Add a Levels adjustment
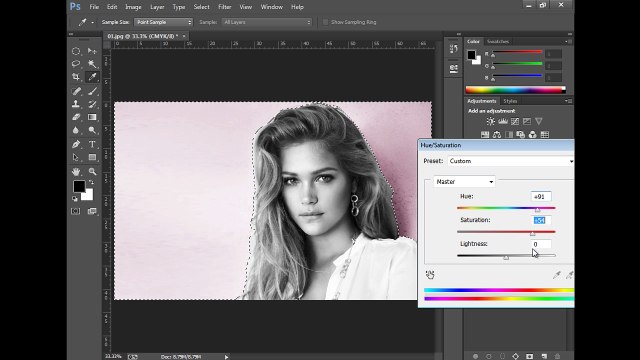640x360 pixels. point(503,121)
